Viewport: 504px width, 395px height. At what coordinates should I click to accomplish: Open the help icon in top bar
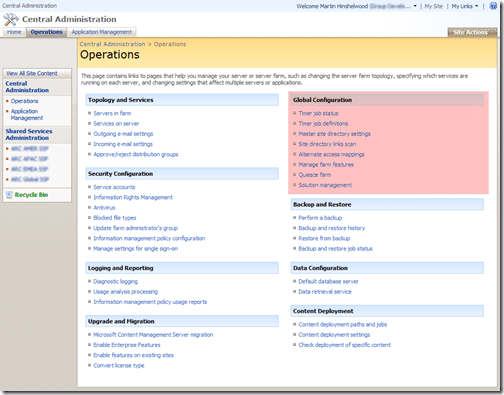(x=493, y=6)
